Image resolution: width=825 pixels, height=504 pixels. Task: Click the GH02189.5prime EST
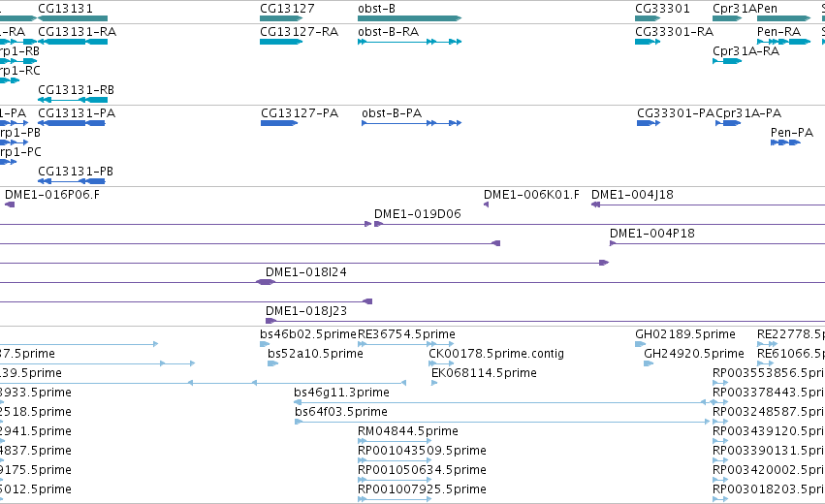(x=641, y=344)
